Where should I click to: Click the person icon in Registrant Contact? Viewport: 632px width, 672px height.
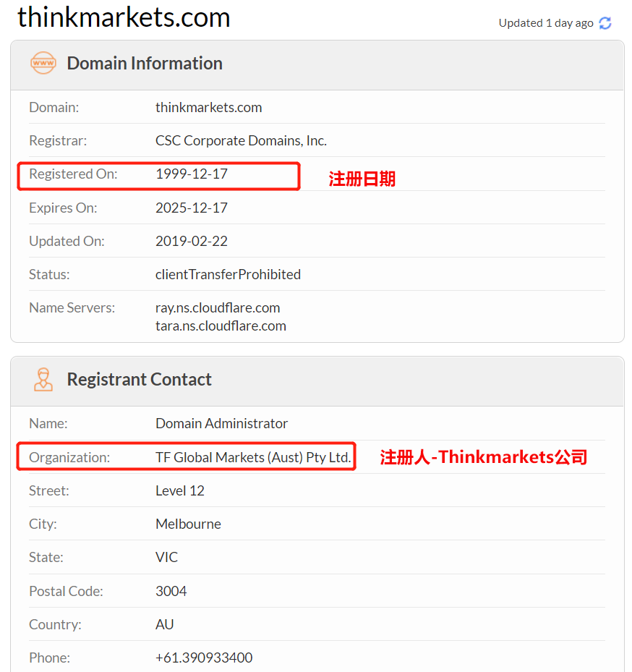click(x=43, y=379)
